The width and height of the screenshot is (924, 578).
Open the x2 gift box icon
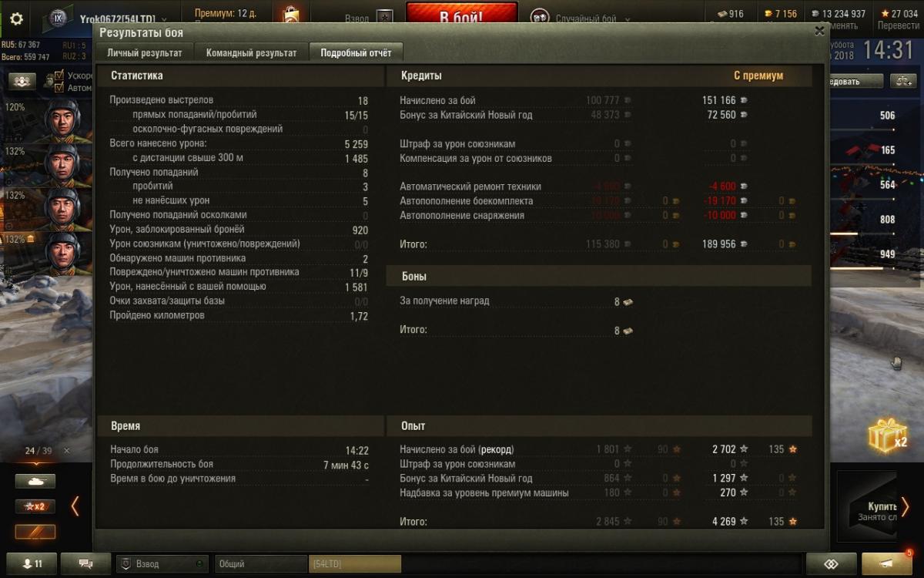click(889, 436)
